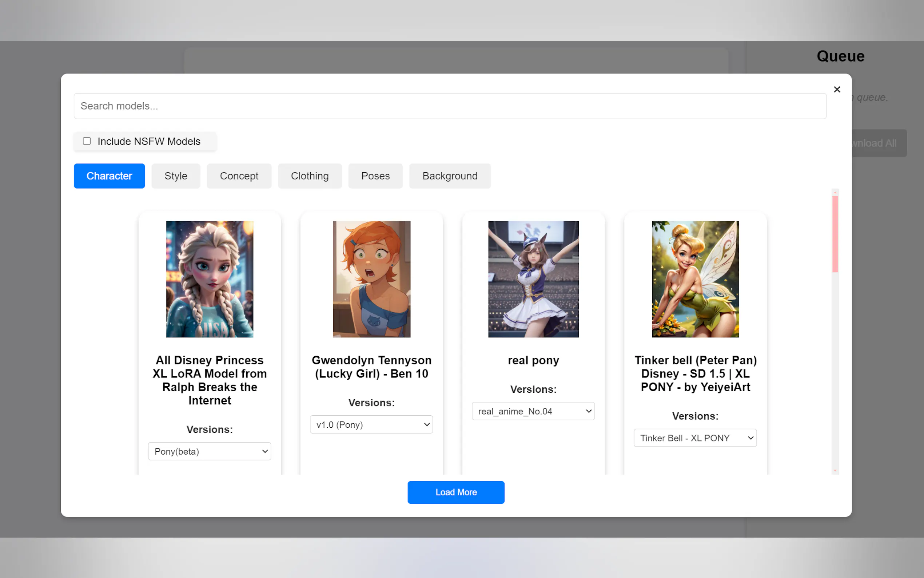Image resolution: width=924 pixels, height=578 pixels.
Task: Select the Background filter
Action: 450,176
